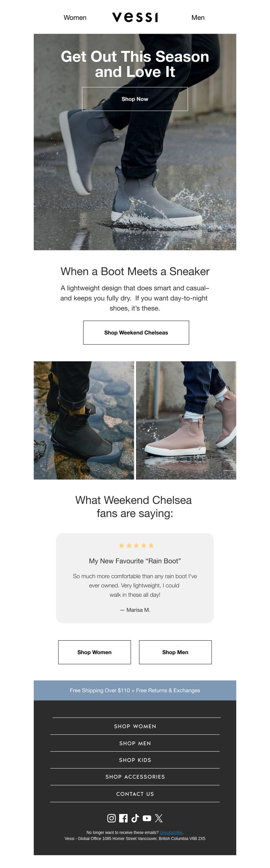Click the black Chelsea boot photo
This screenshot has width=270, height=868.
(84, 420)
